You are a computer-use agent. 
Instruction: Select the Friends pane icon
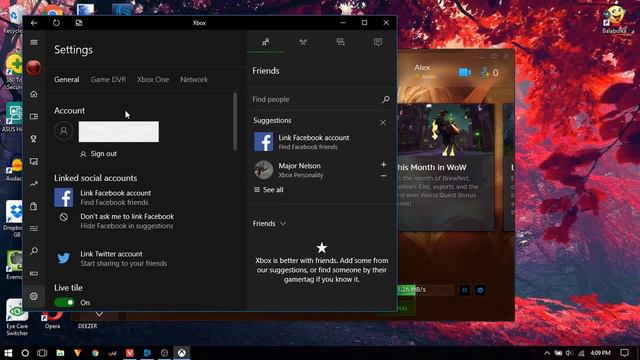click(x=266, y=42)
